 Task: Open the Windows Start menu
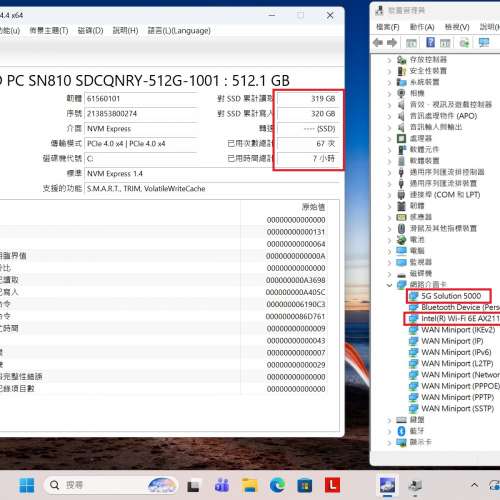tap(27, 485)
